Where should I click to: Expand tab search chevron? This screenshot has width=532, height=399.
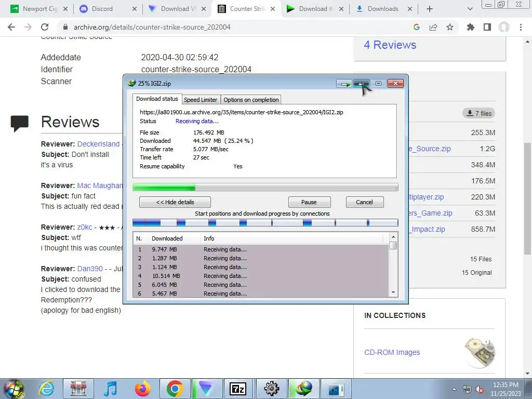(x=470, y=9)
